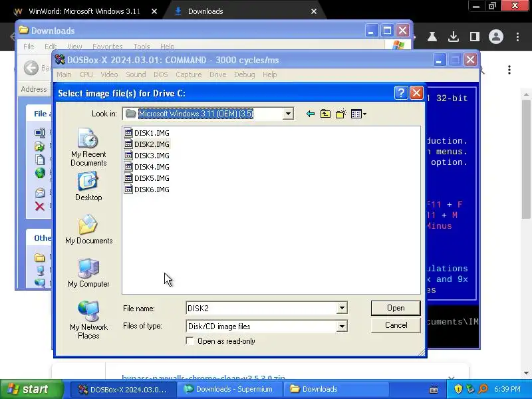This screenshot has width=532, height=399.
Task: Click Cancel button in file dialog
Action: [396, 325]
